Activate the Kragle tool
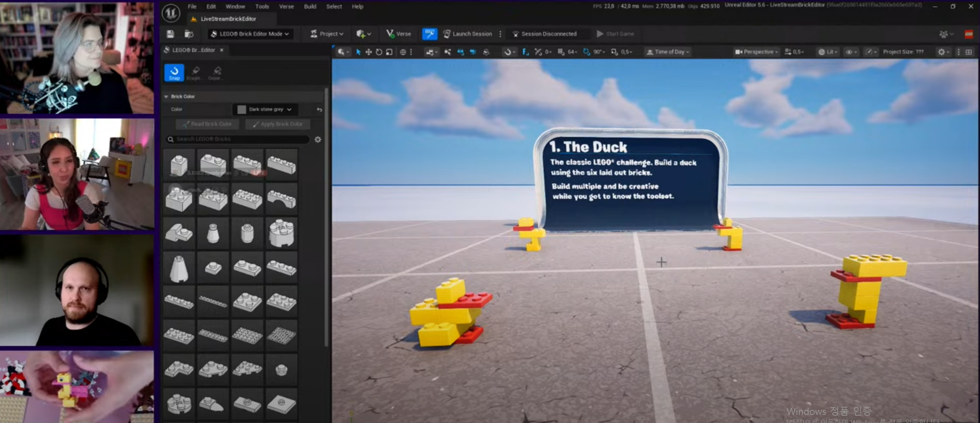 click(195, 73)
